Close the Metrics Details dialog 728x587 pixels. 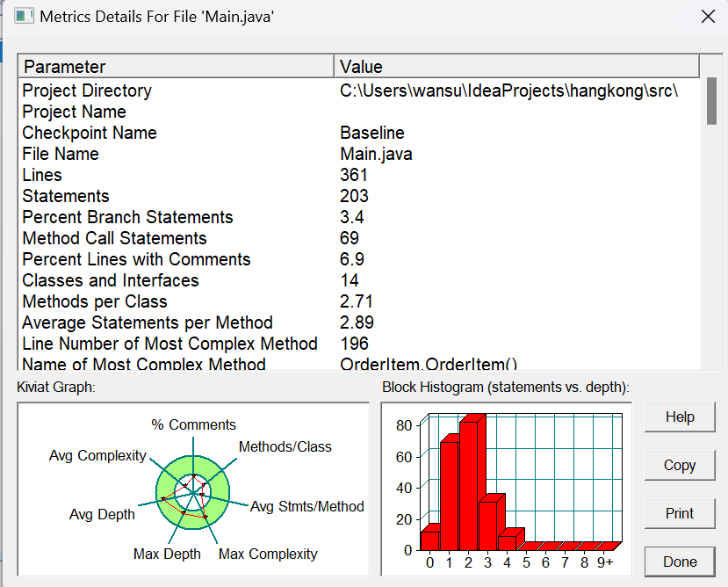click(x=708, y=17)
